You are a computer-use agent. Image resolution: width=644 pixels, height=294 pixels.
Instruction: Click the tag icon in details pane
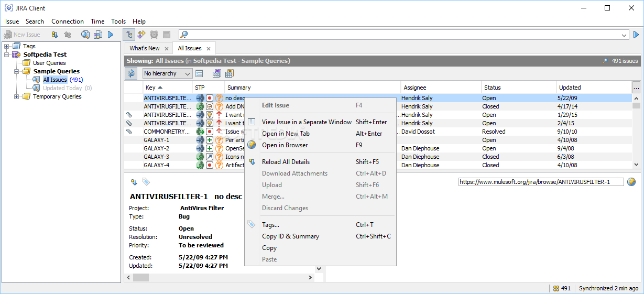click(x=146, y=182)
